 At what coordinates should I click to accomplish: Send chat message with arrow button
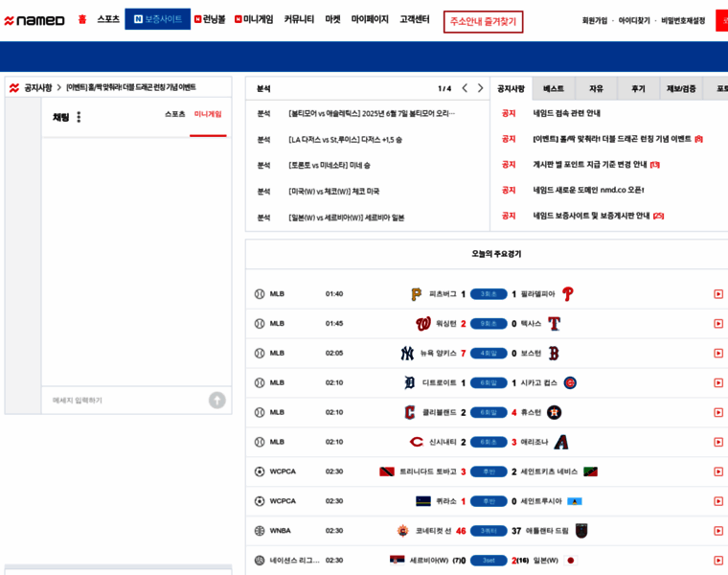[216, 400]
